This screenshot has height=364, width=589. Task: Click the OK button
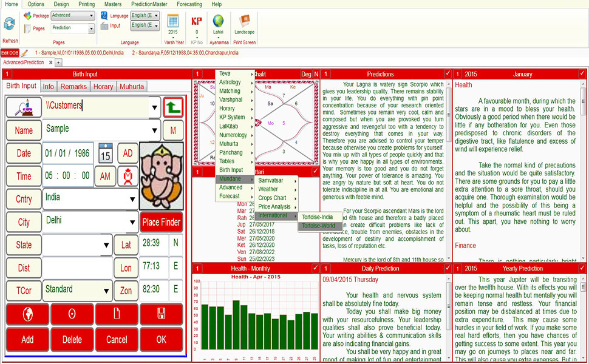point(161,339)
